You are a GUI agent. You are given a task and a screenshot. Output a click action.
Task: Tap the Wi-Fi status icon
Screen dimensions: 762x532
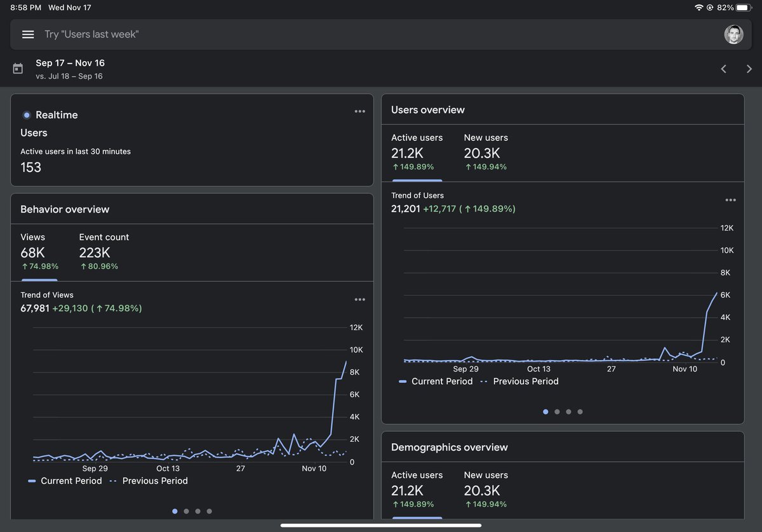pyautogui.click(x=699, y=8)
